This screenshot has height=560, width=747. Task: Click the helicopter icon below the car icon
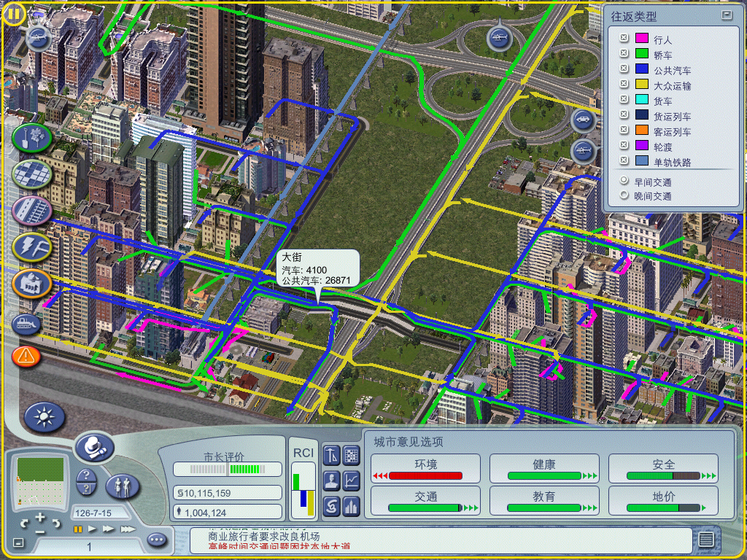pyautogui.click(x=583, y=151)
